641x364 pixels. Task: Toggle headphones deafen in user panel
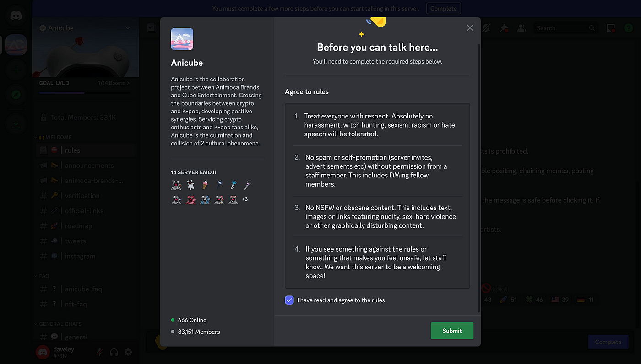click(114, 352)
